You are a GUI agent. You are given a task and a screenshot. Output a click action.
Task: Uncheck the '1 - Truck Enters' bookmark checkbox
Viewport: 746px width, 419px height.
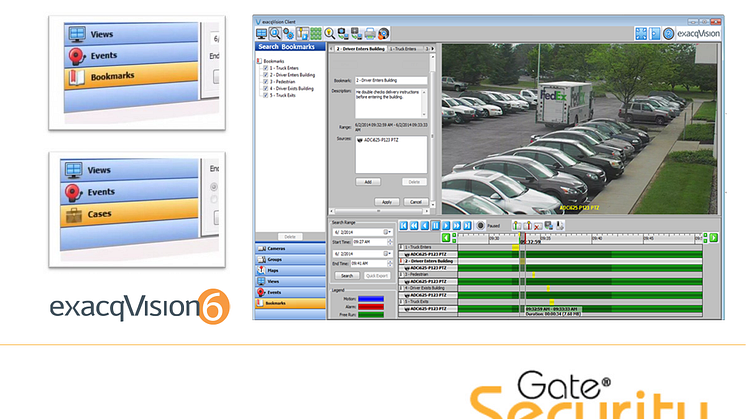pos(266,68)
